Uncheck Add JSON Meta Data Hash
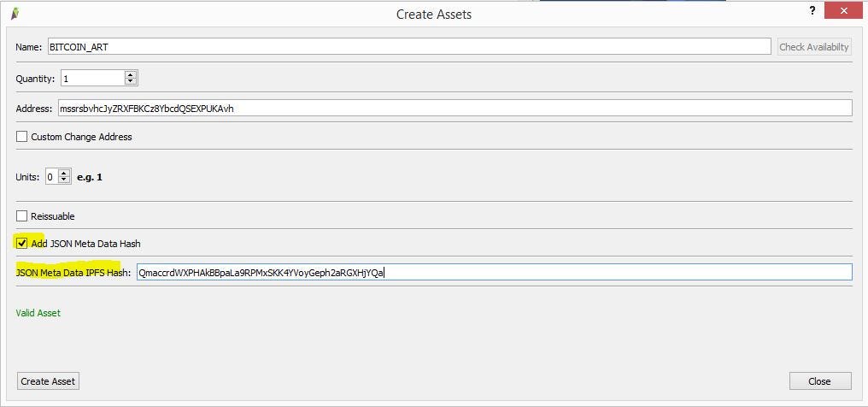The image size is (868, 407). pyautogui.click(x=21, y=243)
